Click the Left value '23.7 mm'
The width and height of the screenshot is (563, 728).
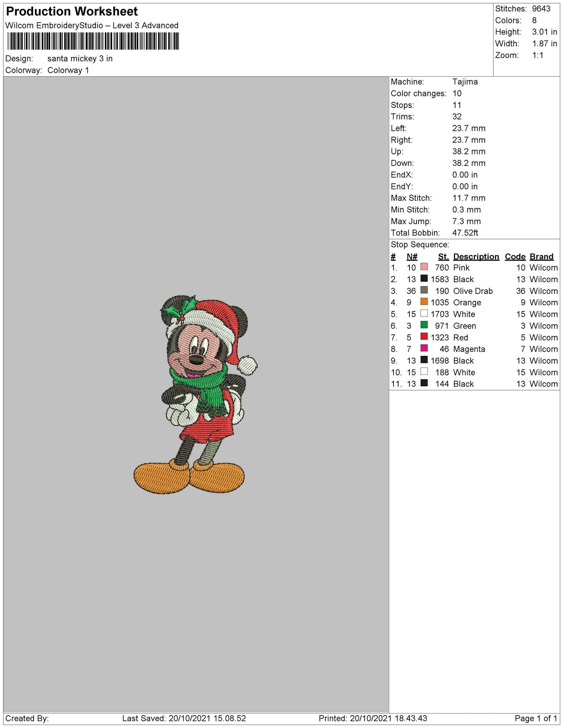click(x=469, y=128)
